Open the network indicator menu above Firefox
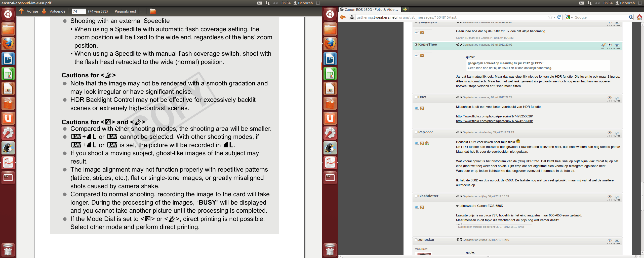The height and width of the screenshot is (258, 644). click(x=589, y=3)
